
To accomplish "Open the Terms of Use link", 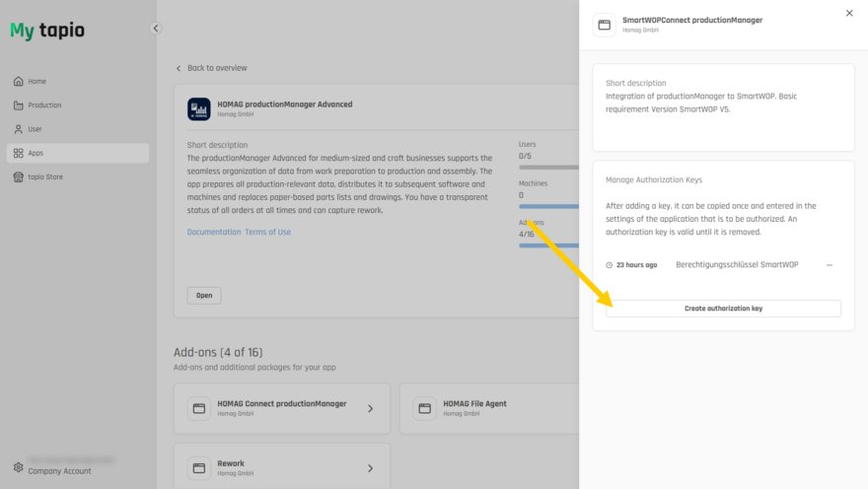I will (x=268, y=232).
